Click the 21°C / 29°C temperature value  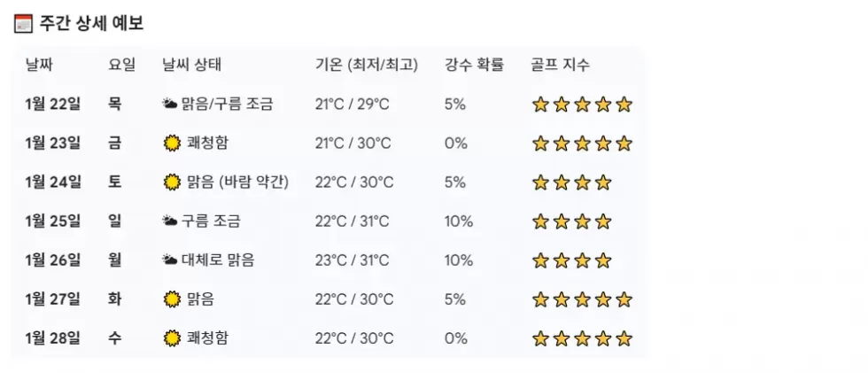click(353, 105)
